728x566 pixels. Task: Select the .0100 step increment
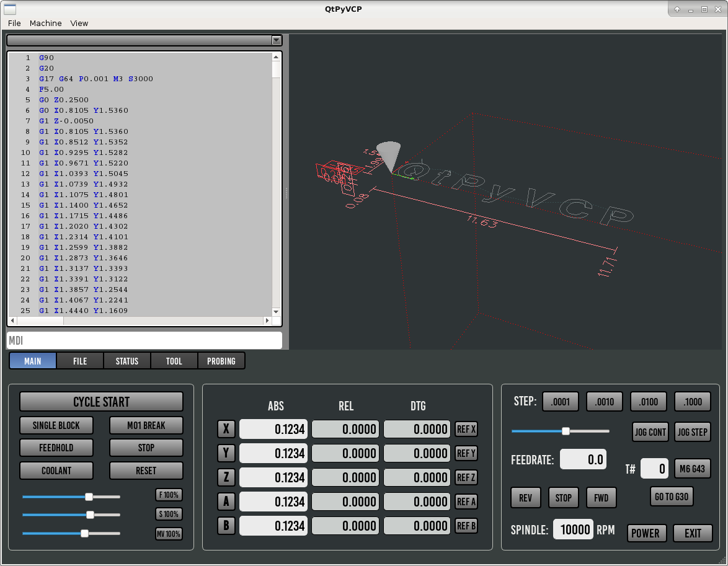649,402
